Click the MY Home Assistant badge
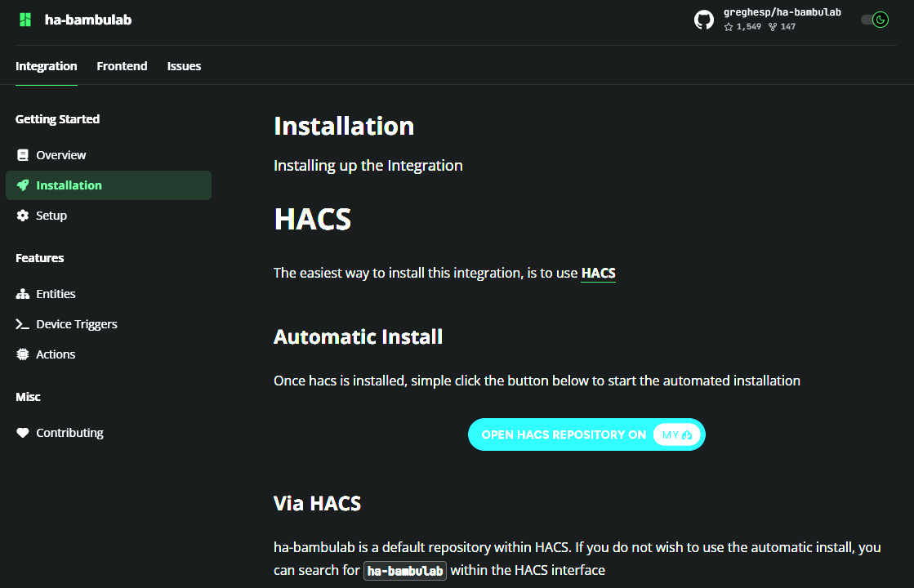Screen dimensions: 914x588 tap(677, 434)
